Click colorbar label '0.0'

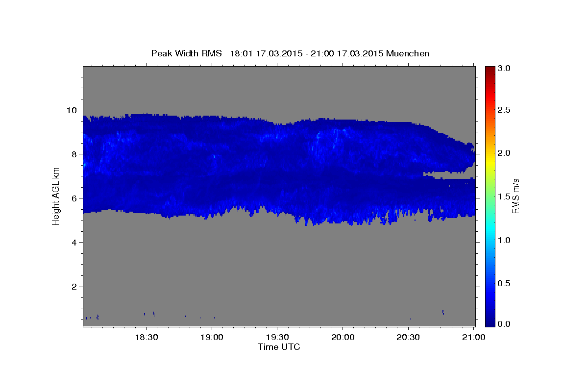pyautogui.click(x=505, y=324)
